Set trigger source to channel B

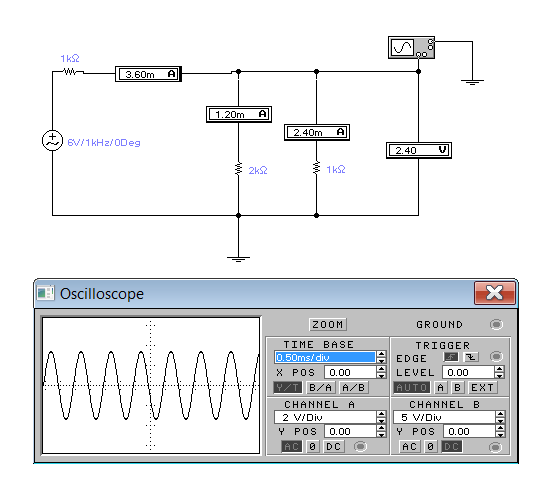click(457, 388)
